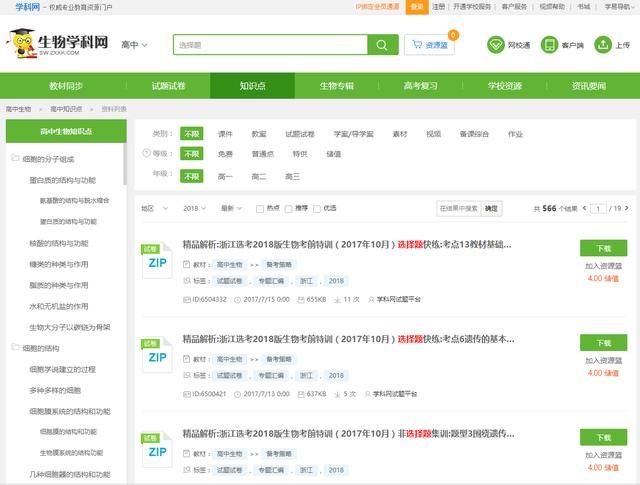Click the green search magnifier button
This screenshot has width=640, height=485.
382,45
